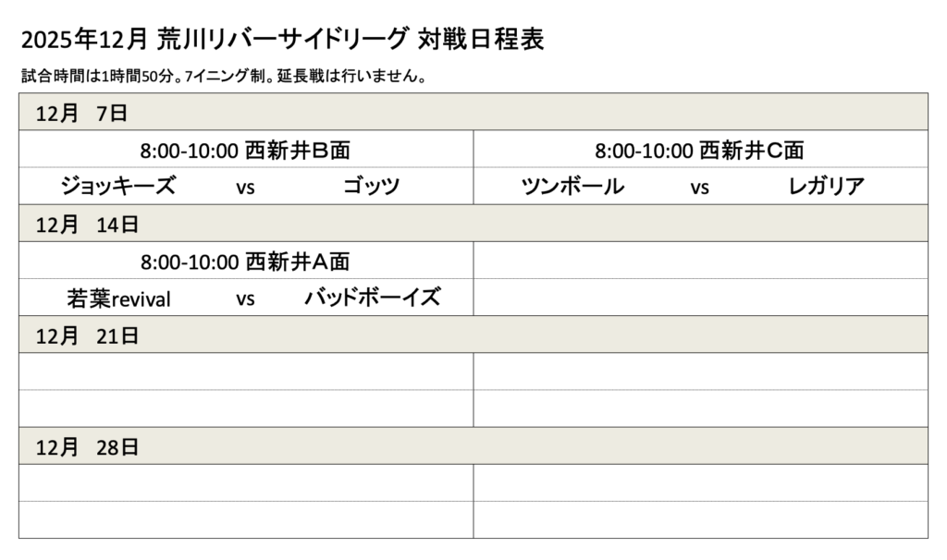947x560 pixels.
Task: Click the 8:00-10:00 西新井A面 cell
Action: point(245,262)
